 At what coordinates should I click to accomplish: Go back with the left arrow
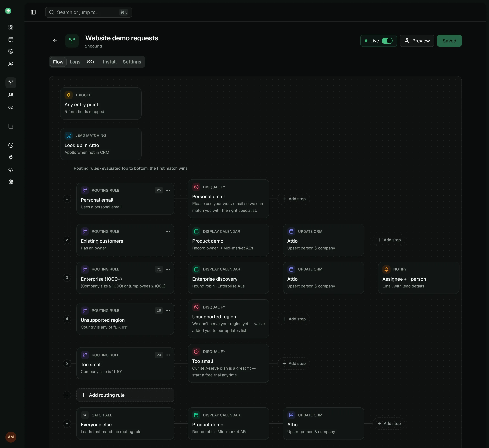pyautogui.click(x=55, y=41)
